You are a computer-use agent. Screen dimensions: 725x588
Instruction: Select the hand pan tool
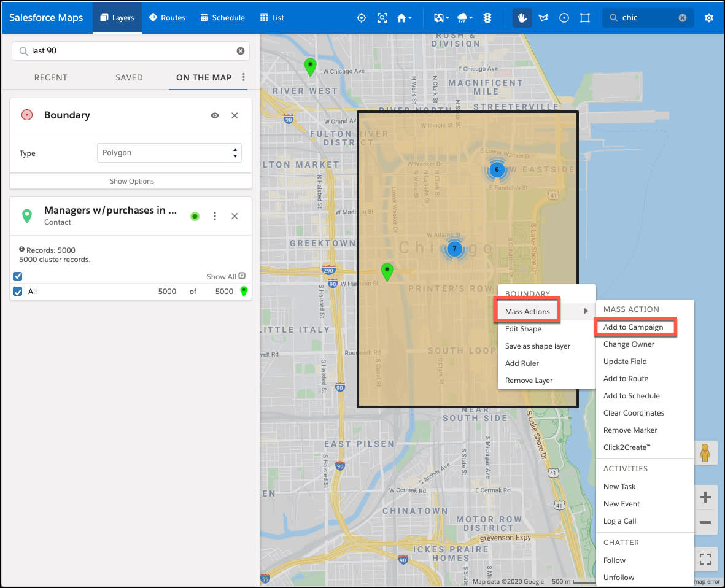522,18
